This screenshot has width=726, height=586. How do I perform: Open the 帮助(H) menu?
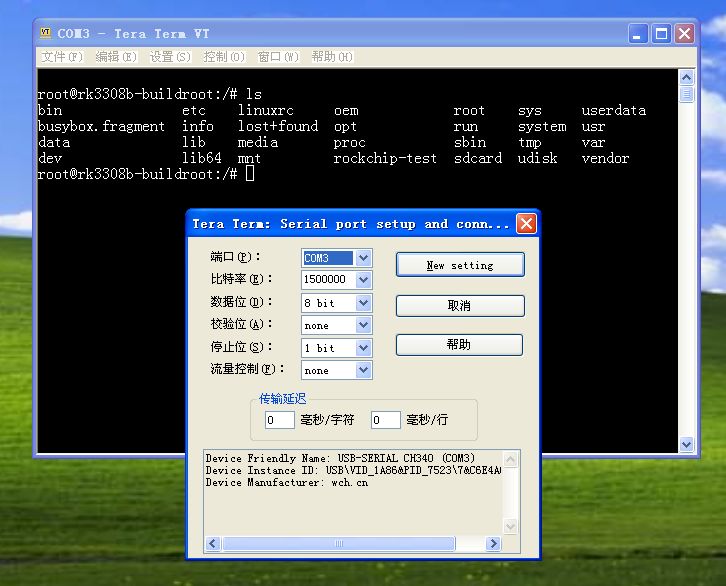[331, 57]
